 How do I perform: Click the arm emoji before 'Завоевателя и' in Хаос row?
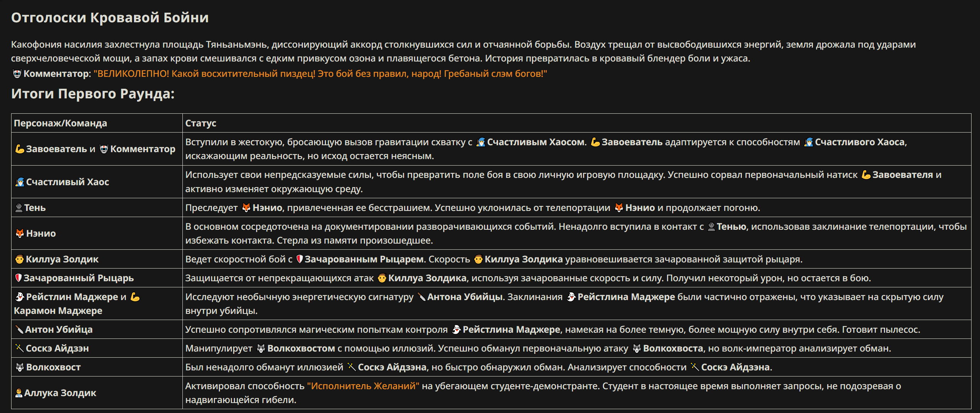pos(866,175)
